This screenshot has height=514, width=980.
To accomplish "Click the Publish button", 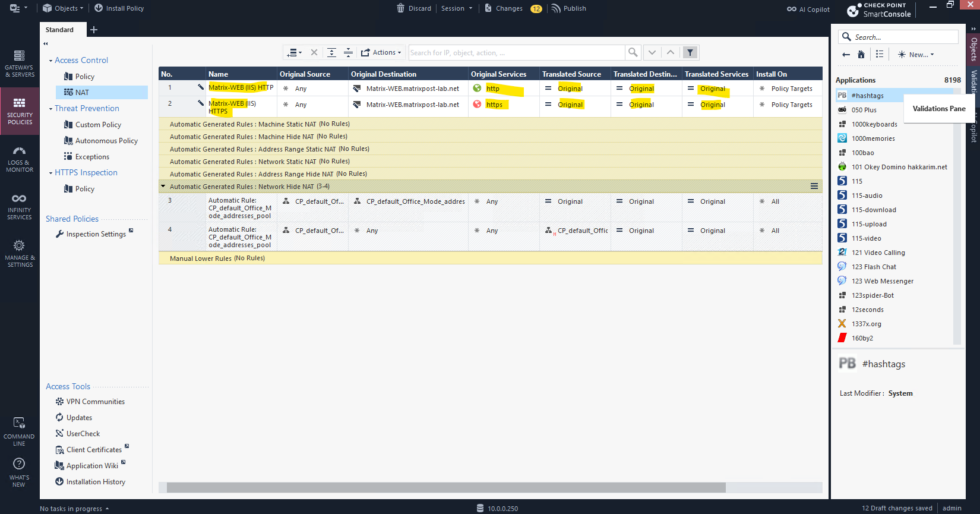I will pyautogui.click(x=569, y=8).
